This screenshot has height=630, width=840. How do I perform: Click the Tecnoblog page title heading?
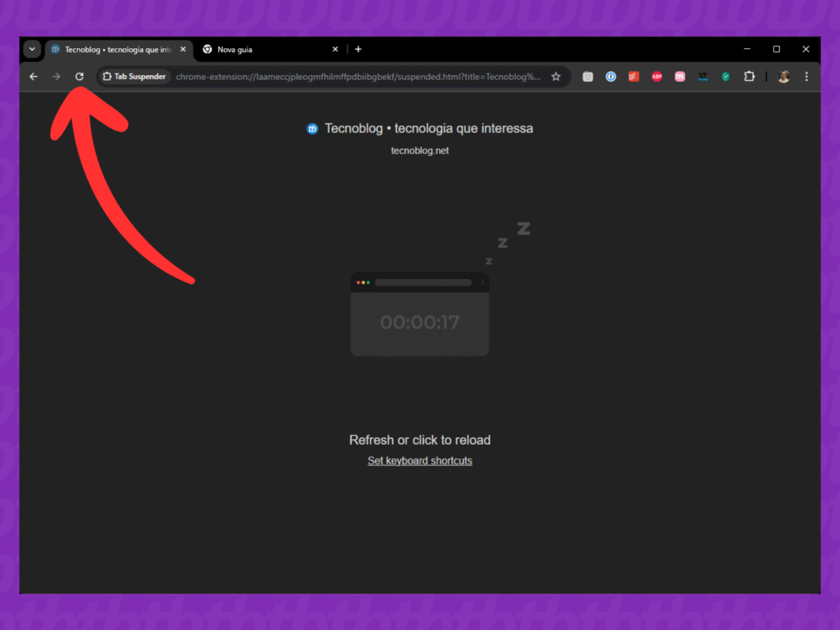(x=429, y=128)
